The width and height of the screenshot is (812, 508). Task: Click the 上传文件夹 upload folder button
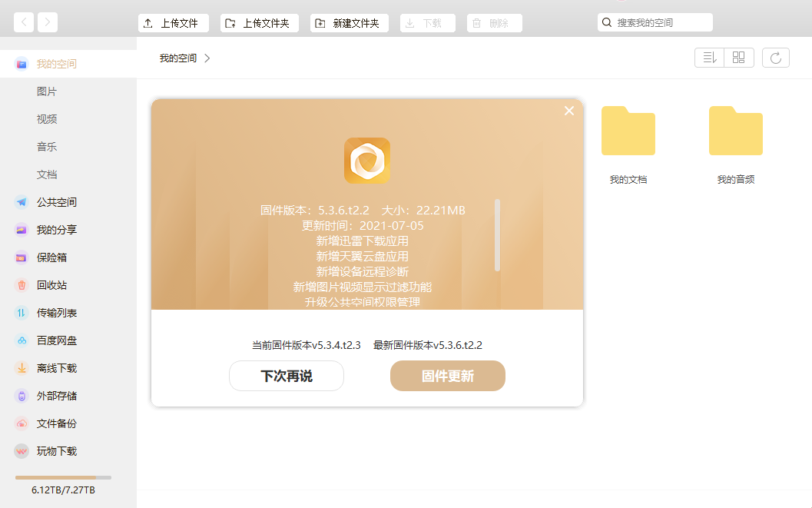(x=260, y=23)
